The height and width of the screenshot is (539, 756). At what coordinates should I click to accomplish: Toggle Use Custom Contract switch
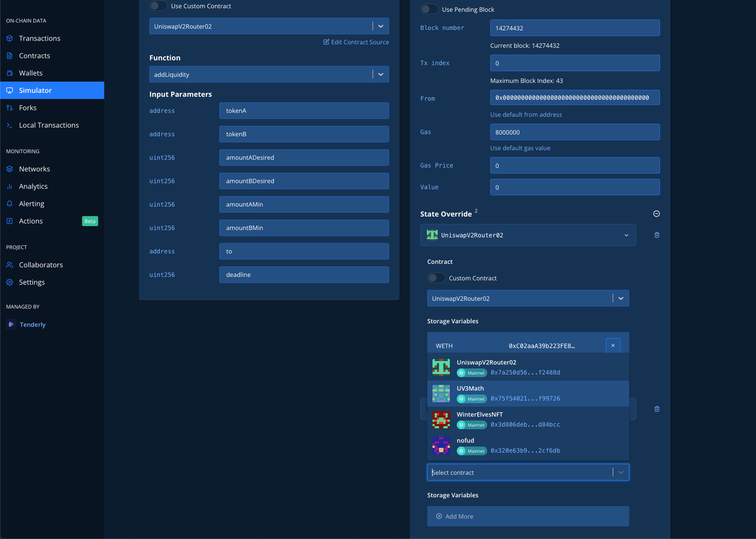pos(158,6)
